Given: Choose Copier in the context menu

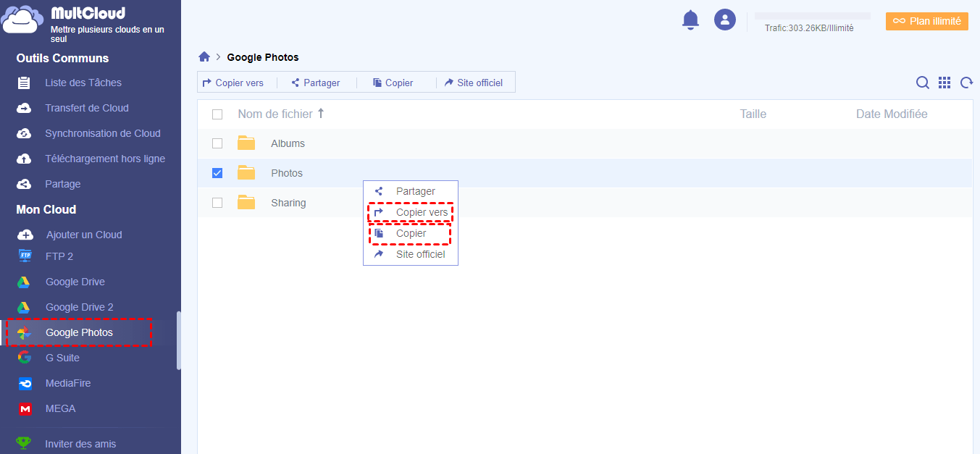Looking at the screenshot, I should pos(411,233).
